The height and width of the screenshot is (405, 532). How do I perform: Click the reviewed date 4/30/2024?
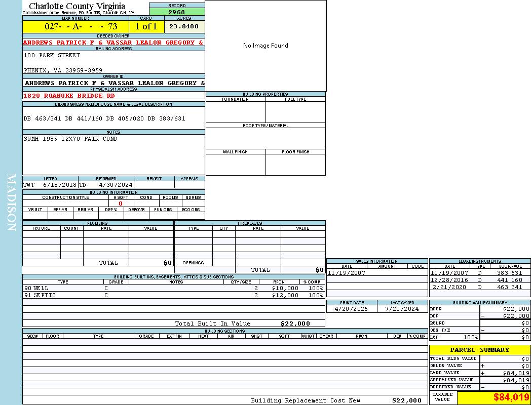116,185
